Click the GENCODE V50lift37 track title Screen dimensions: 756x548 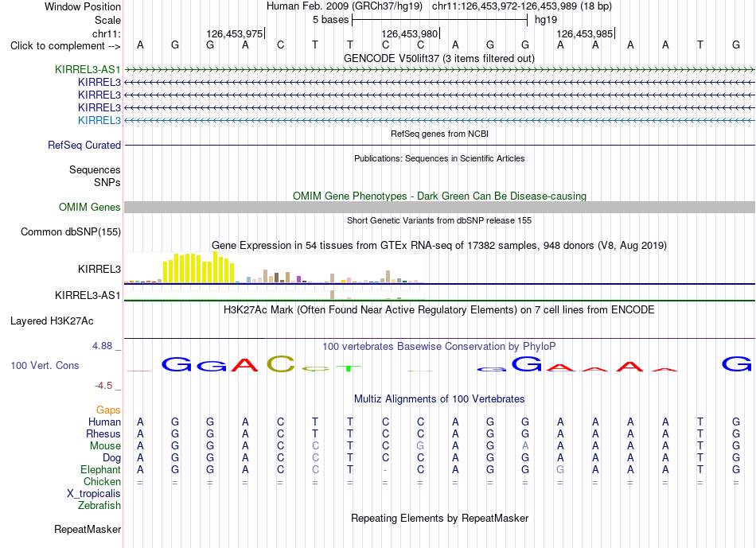[439, 58]
